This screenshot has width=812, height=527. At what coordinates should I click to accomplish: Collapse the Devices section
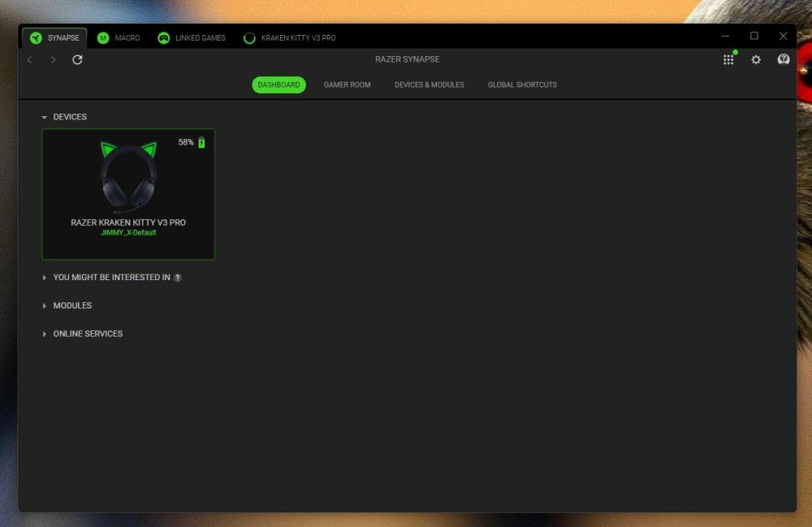pyautogui.click(x=45, y=118)
